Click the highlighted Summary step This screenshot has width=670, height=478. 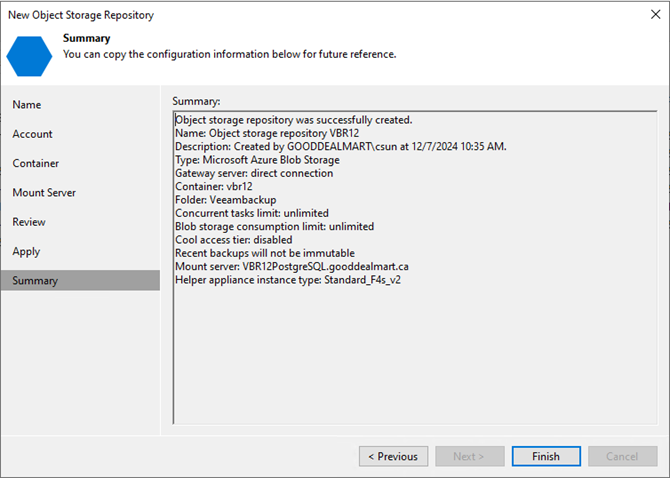click(x=80, y=281)
